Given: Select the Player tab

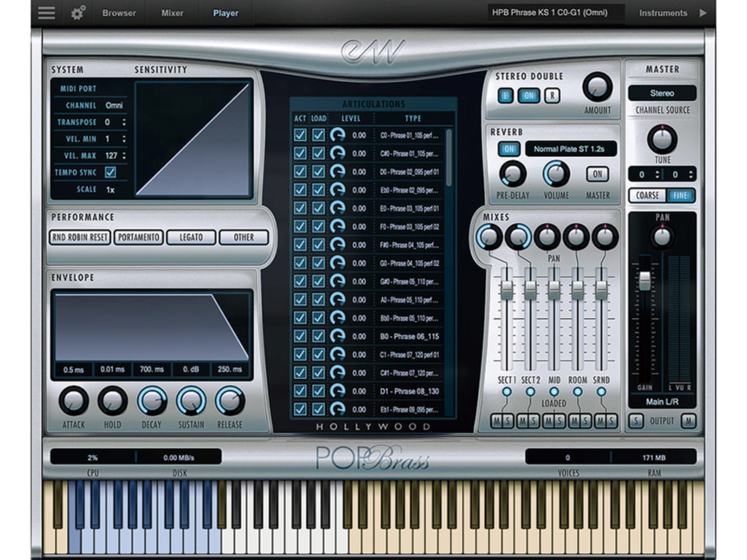Looking at the screenshot, I should (x=226, y=13).
